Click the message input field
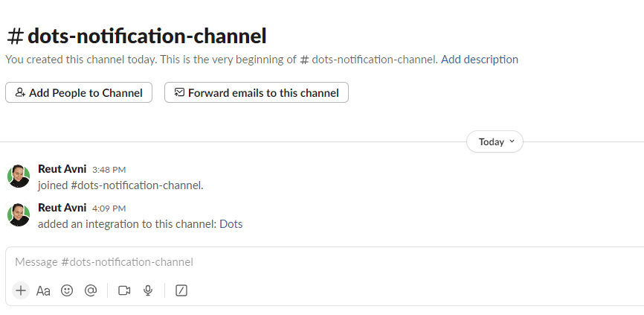 pos(324,262)
